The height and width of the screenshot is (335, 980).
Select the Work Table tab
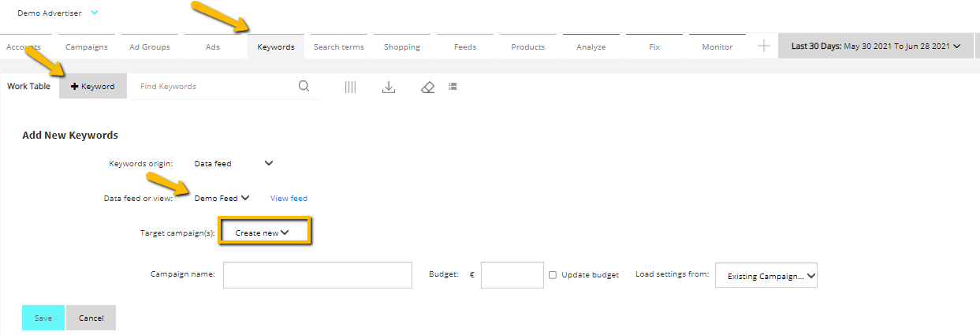click(28, 86)
